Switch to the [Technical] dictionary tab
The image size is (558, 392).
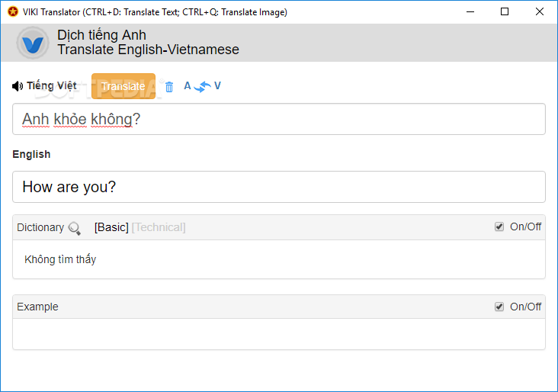159,227
